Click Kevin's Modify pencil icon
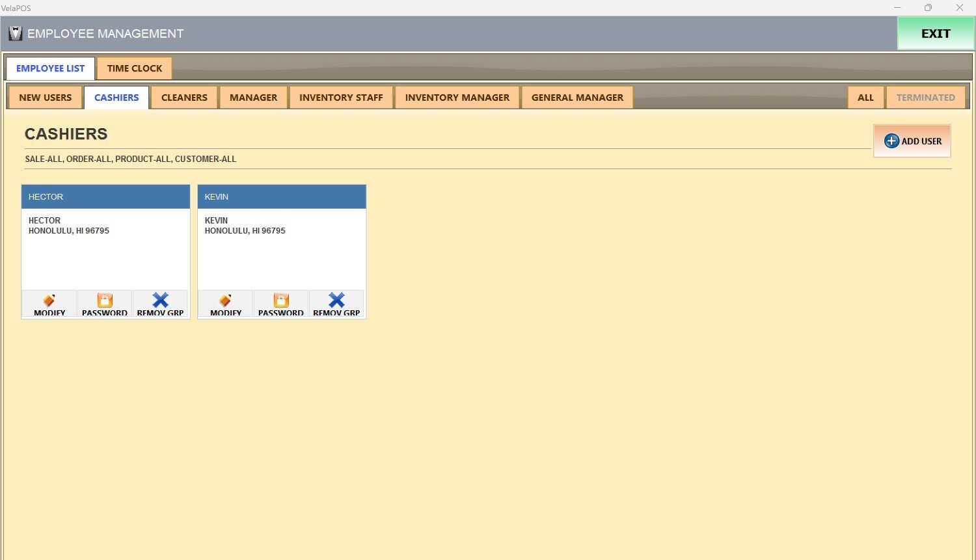 click(x=226, y=300)
